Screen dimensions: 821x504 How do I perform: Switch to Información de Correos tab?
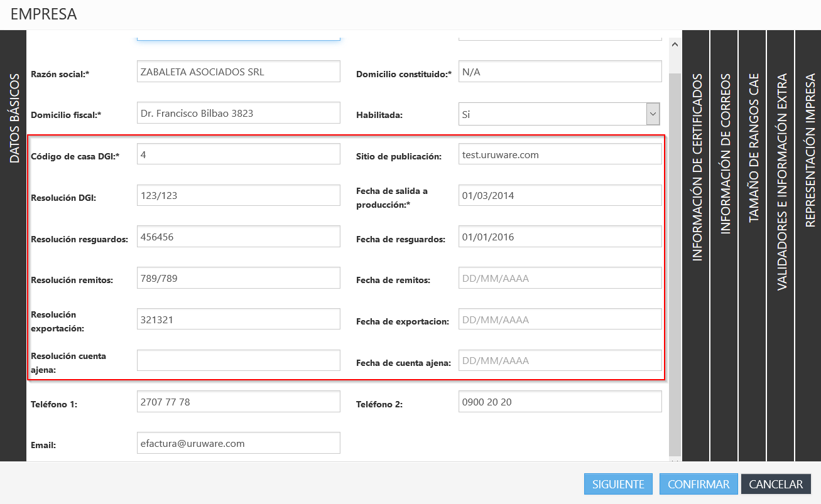tap(724, 154)
